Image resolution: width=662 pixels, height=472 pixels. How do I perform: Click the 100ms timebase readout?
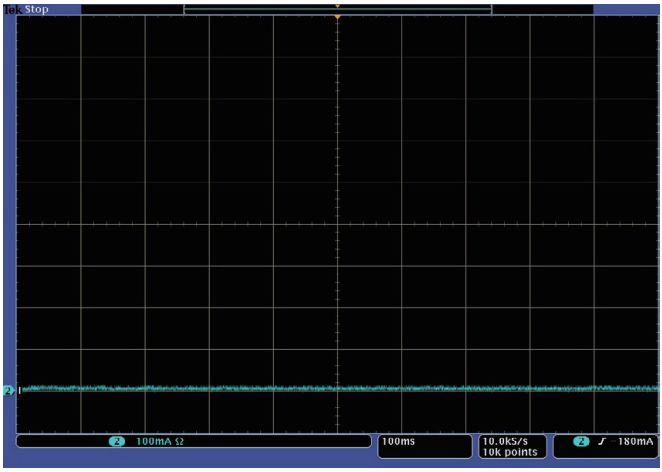pyautogui.click(x=398, y=442)
